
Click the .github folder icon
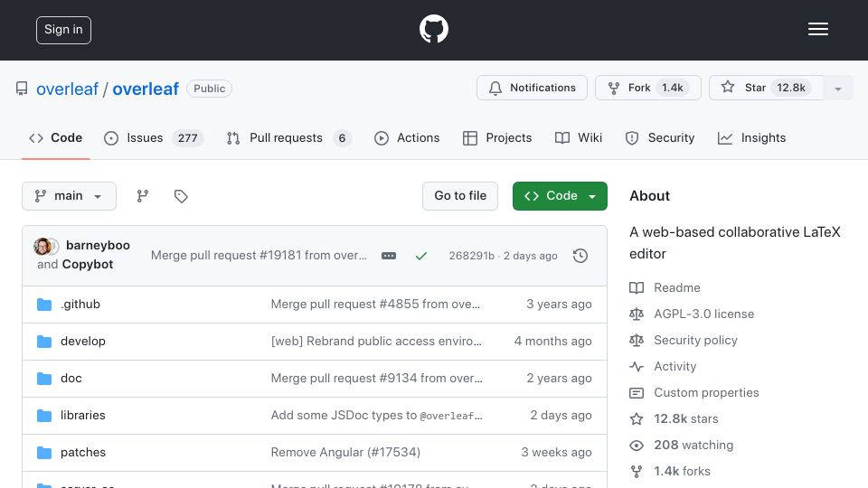pos(44,305)
